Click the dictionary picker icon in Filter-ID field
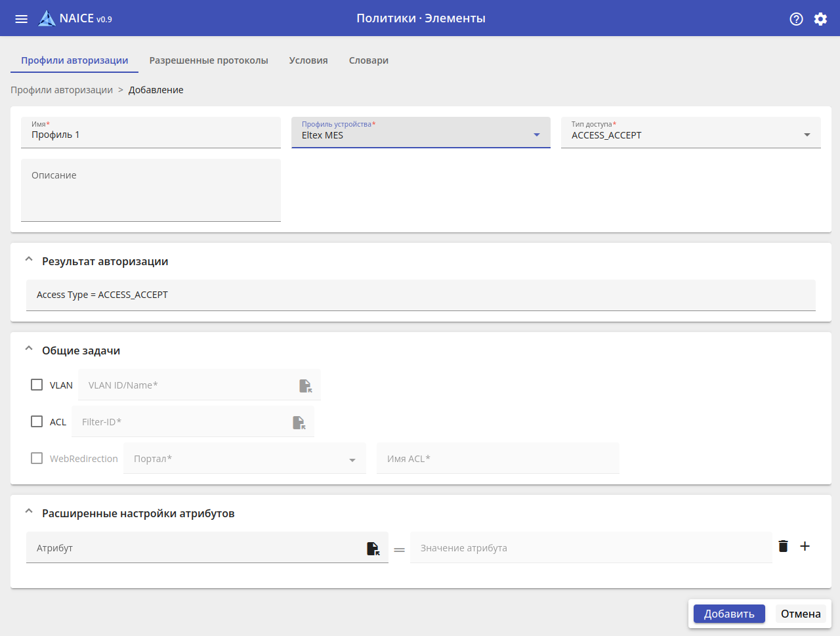The image size is (840, 636). coord(299,422)
